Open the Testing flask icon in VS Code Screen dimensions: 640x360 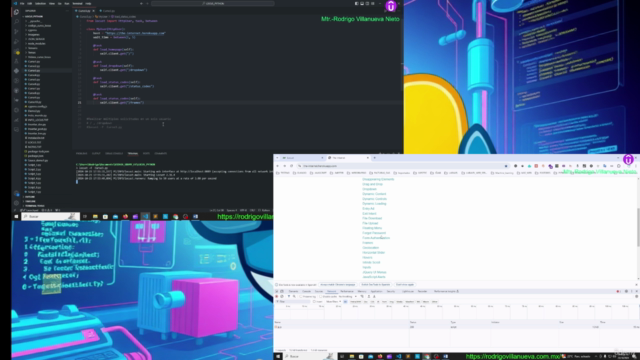(x=16, y=61)
